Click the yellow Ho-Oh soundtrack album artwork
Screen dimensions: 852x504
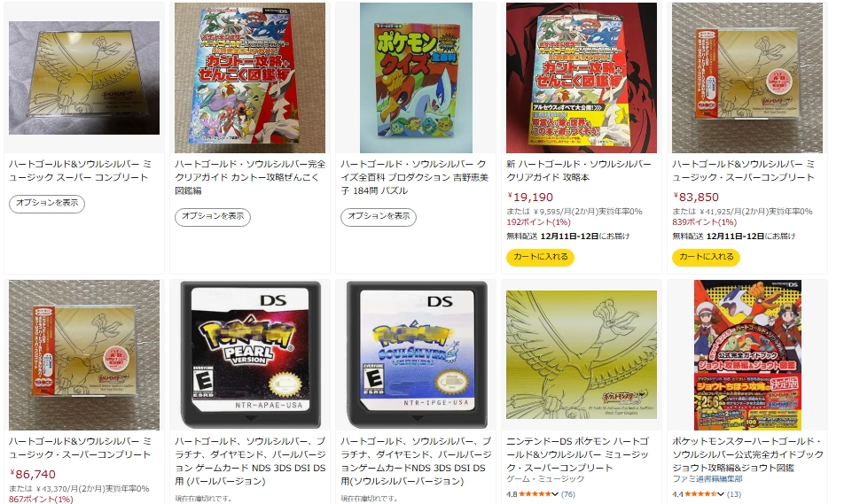582,354
